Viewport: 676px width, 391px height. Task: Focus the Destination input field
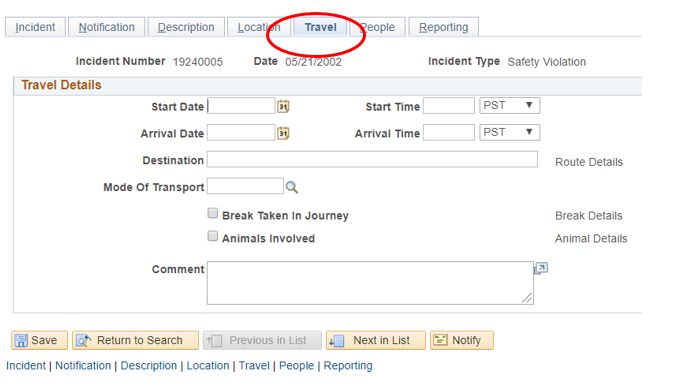(x=372, y=159)
